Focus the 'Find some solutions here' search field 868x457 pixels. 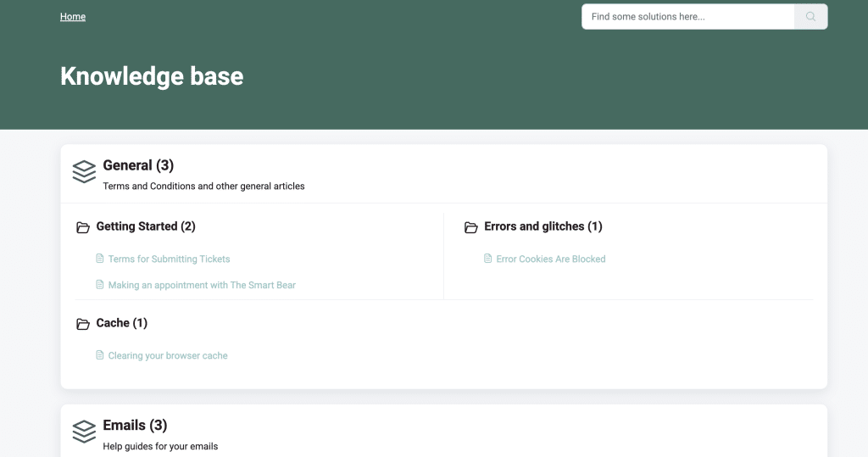[687, 17]
